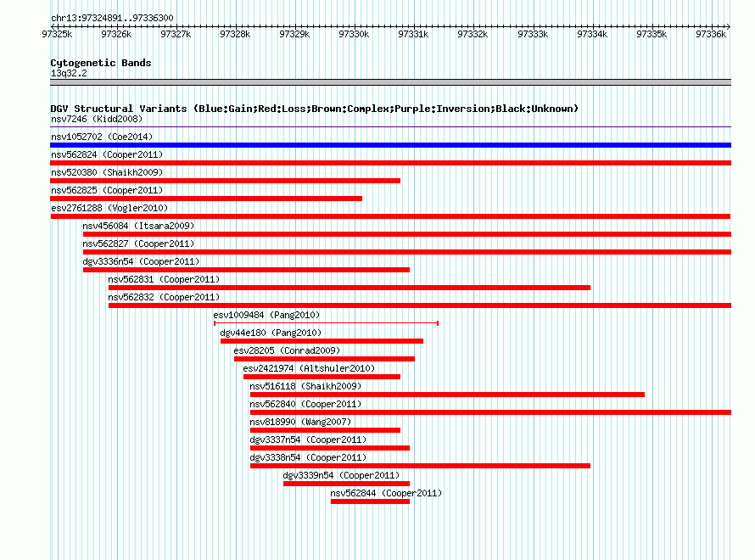Click the red nsv562825 loss bar
The height and width of the screenshot is (560, 755).
[x=206, y=199]
